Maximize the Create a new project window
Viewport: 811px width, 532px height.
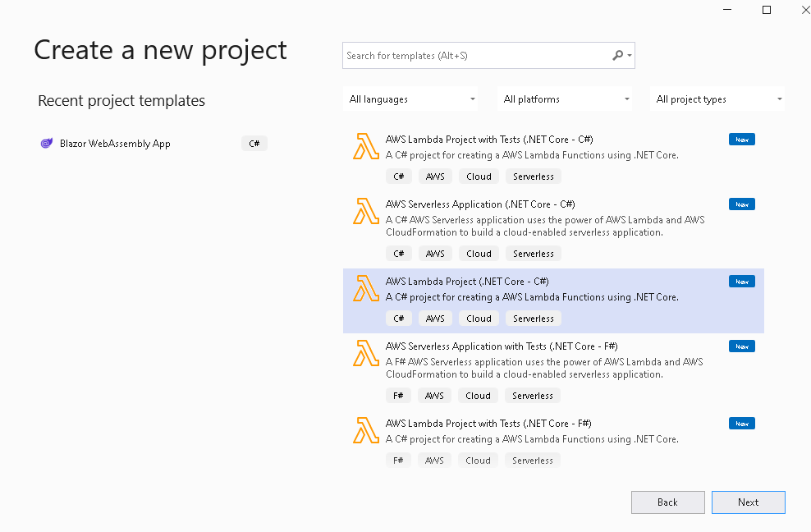pos(767,10)
